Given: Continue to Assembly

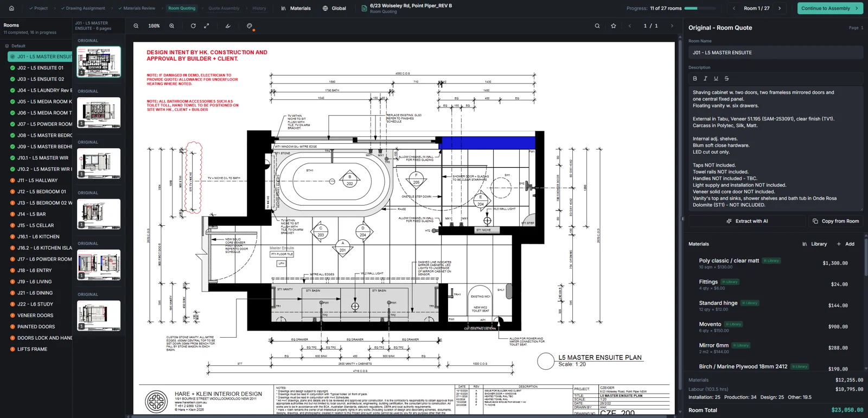Looking at the screenshot, I should click(x=830, y=8).
